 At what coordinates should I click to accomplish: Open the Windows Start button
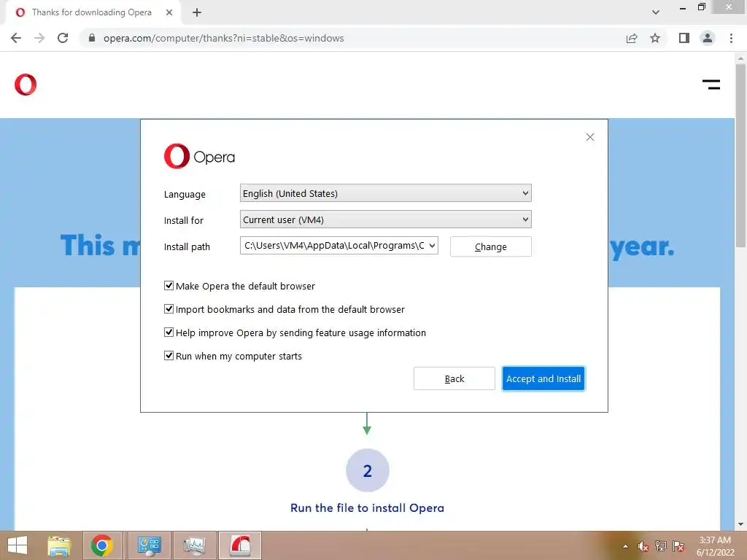point(18,545)
